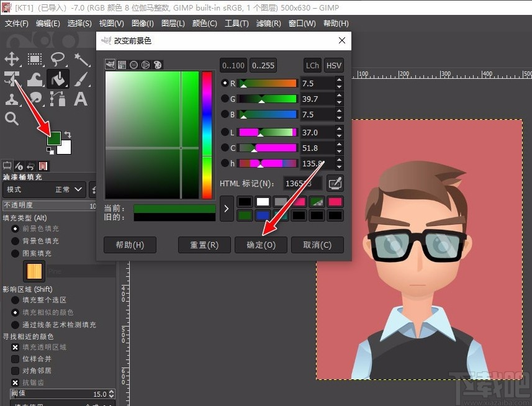Increase the R value with stepper

pyautogui.click(x=339, y=79)
